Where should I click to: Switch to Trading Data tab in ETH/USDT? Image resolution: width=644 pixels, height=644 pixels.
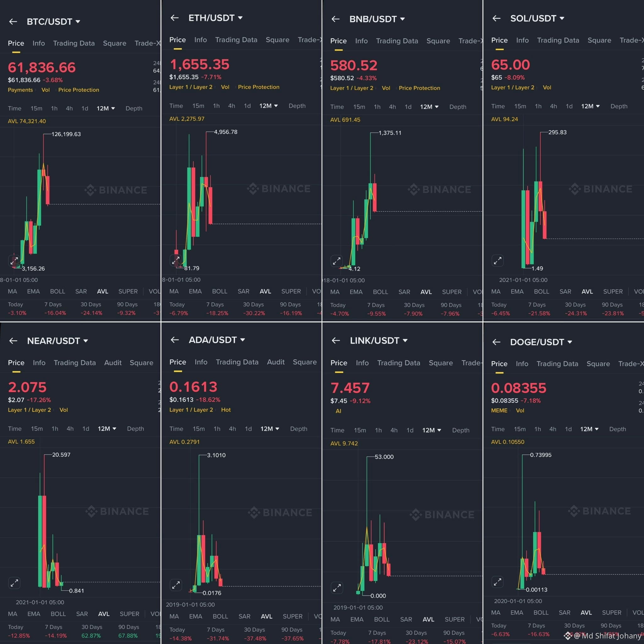tap(236, 40)
